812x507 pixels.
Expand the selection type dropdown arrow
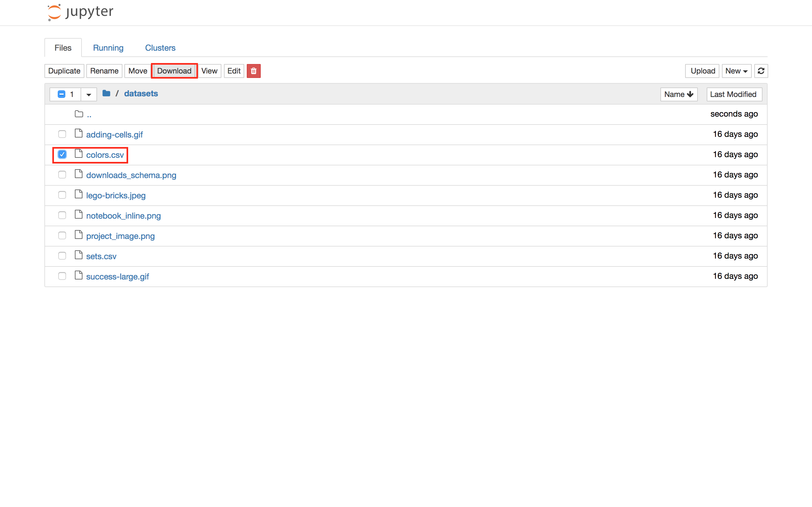(88, 94)
